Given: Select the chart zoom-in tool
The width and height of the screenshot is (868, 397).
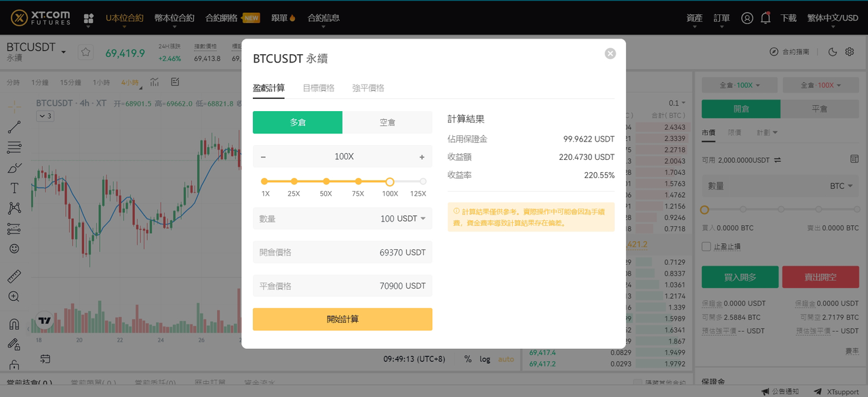Looking at the screenshot, I should tap(14, 297).
